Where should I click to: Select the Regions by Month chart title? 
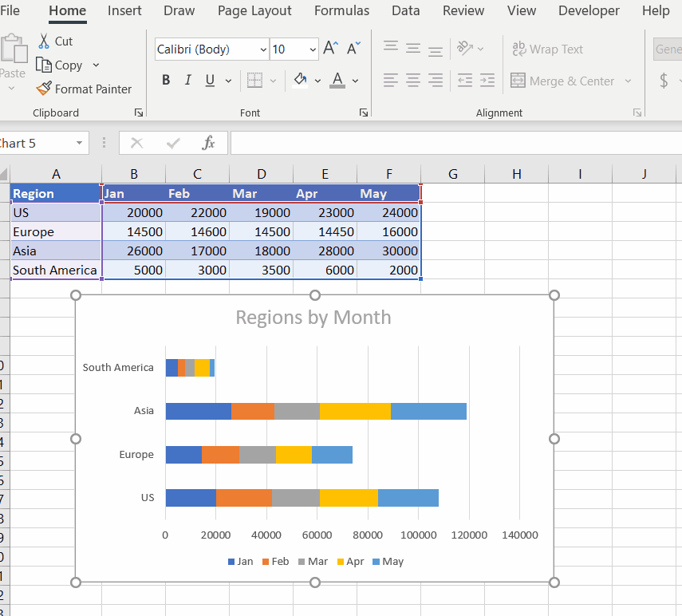click(x=313, y=317)
